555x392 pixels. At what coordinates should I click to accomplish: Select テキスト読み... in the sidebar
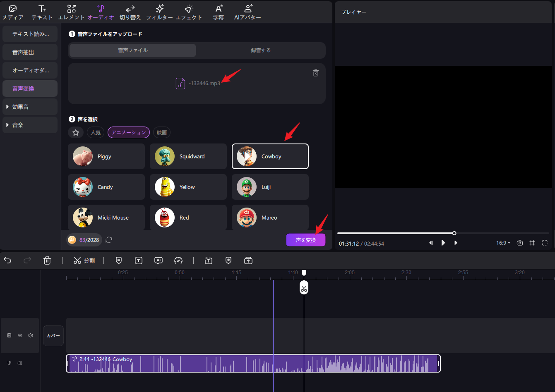coord(30,34)
